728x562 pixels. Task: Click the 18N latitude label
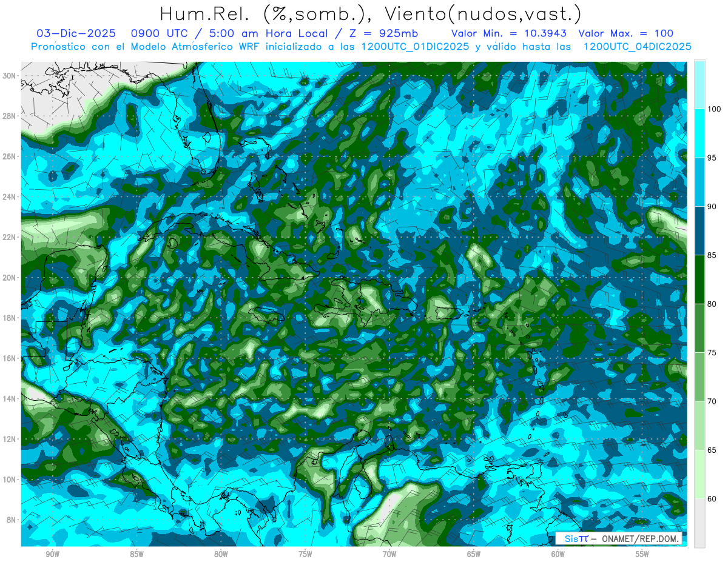[x=10, y=318]
